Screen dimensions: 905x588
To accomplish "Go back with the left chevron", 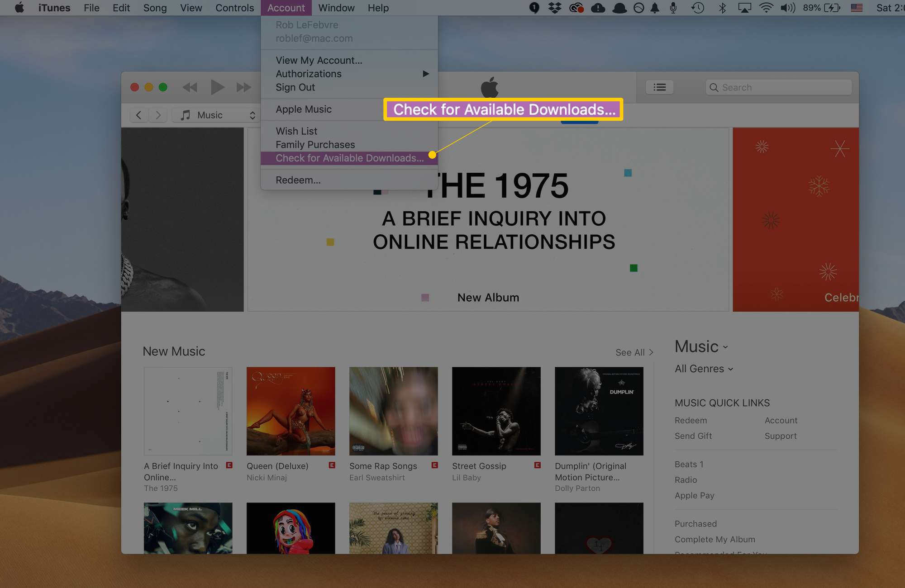I will (x=139, y=115).
